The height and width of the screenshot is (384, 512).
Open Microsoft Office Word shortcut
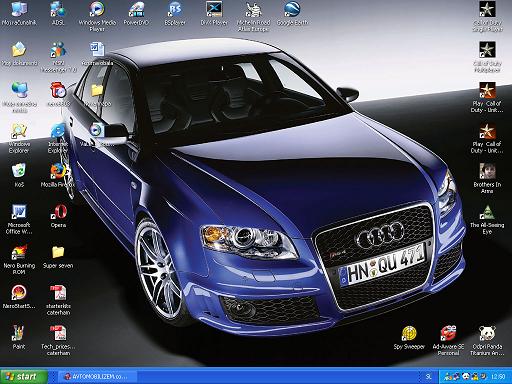pos(19,219)
